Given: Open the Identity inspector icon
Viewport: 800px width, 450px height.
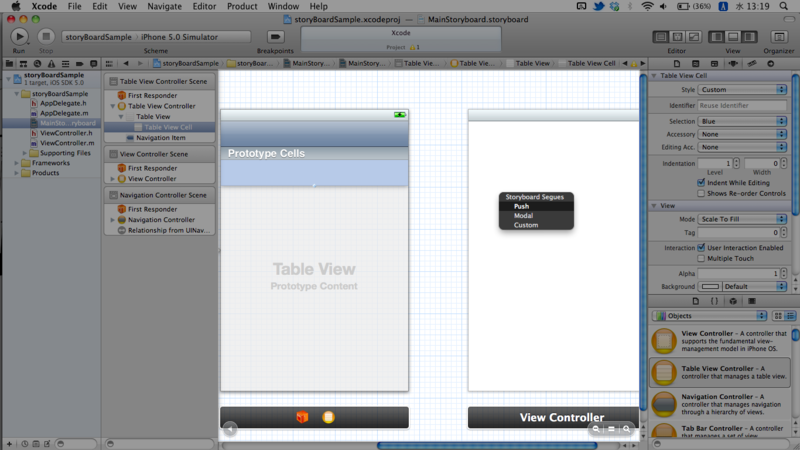Looking at the screenshot, I should click(x=714, y=64).
